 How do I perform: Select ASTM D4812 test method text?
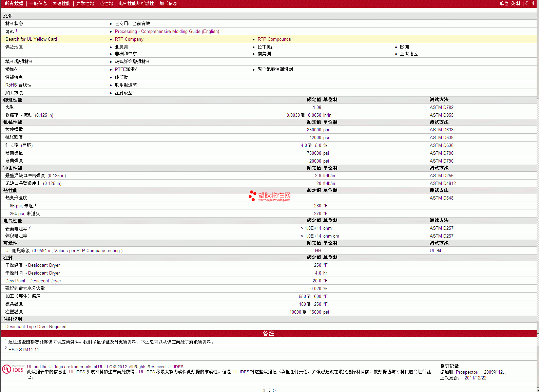[x=443, y=183]
